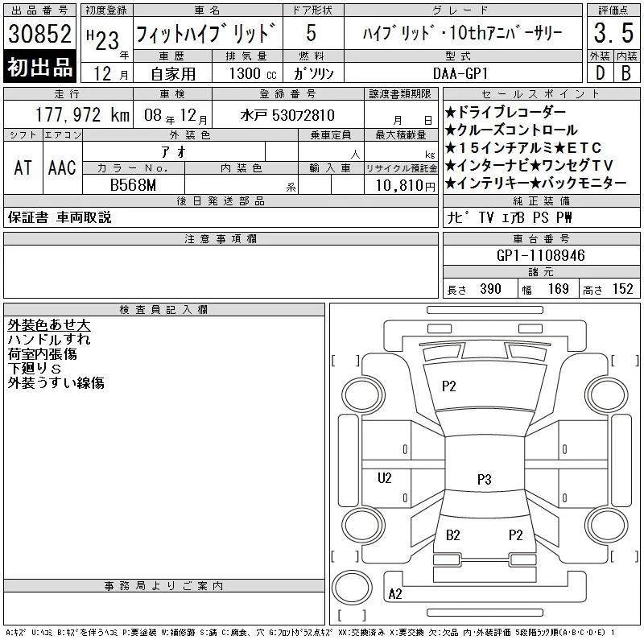The height and width of the screenshot is (644, 644).
Task: Click the A2 scratch marker on rear bumper
Action: (395, 594)
